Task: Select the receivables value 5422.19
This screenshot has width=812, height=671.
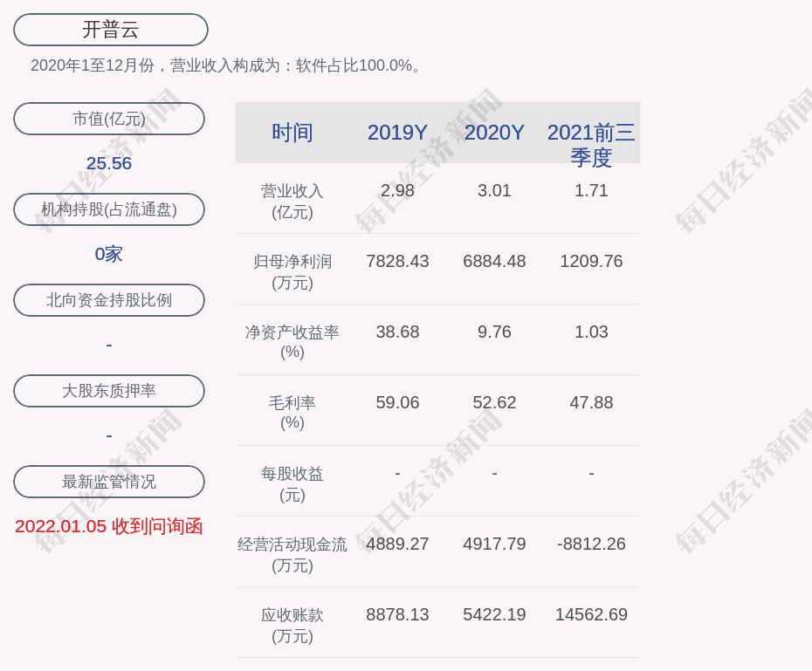Action: click(494, 614)
